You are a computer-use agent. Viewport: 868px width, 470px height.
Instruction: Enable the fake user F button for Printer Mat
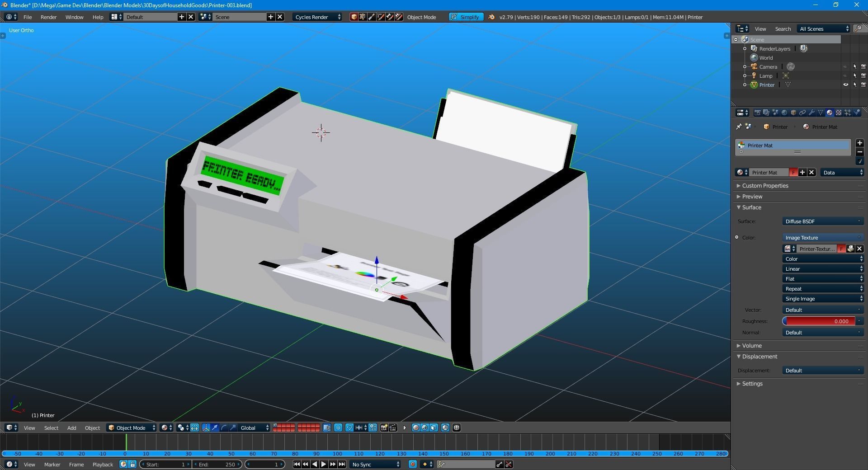[x=793, y=172]
